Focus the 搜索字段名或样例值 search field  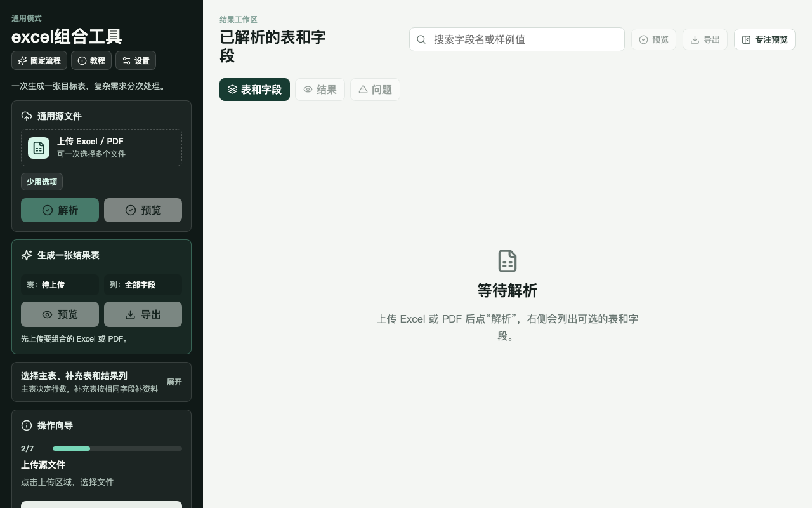click(517, 39)
